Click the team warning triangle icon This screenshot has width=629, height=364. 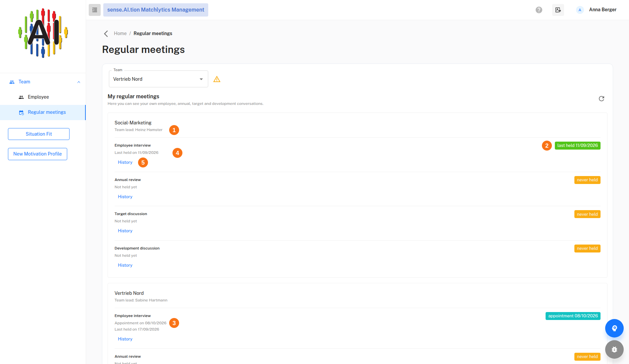point(217,79)
